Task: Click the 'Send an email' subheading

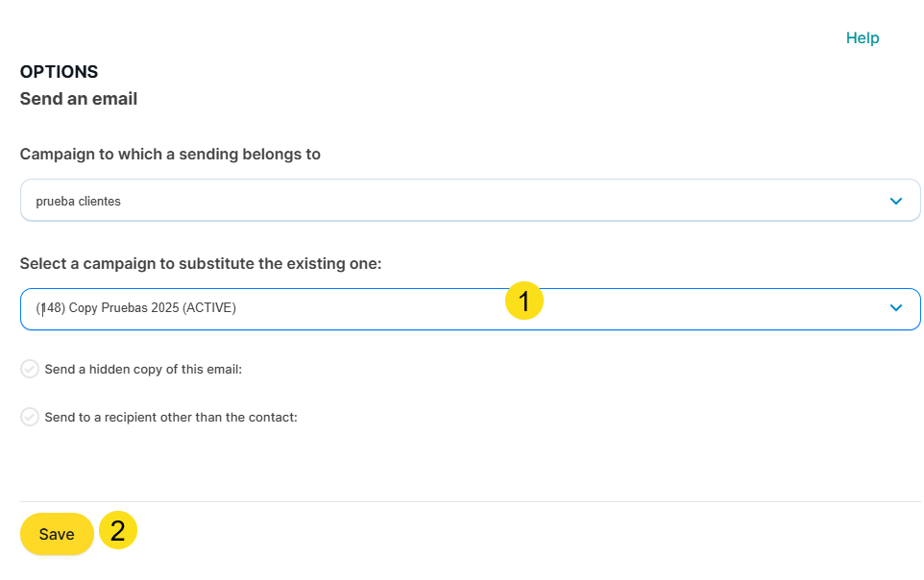Action: pos(79,99)
